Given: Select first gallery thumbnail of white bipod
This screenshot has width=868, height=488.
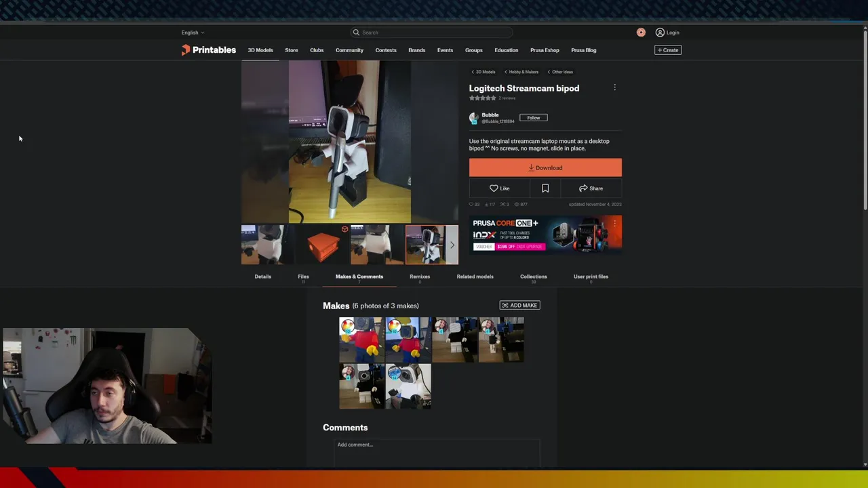Looking at the screenshot, I should (268, 245).
